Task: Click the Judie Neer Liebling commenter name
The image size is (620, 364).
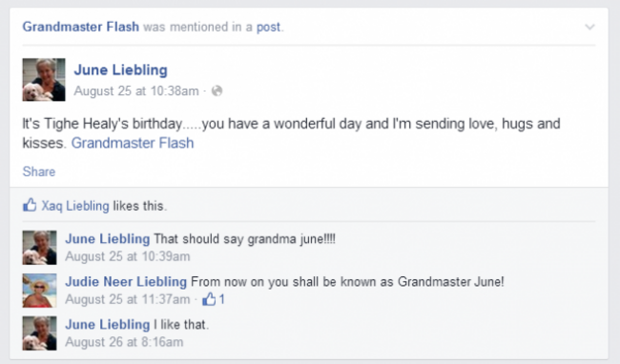Action: coord(126,282)
